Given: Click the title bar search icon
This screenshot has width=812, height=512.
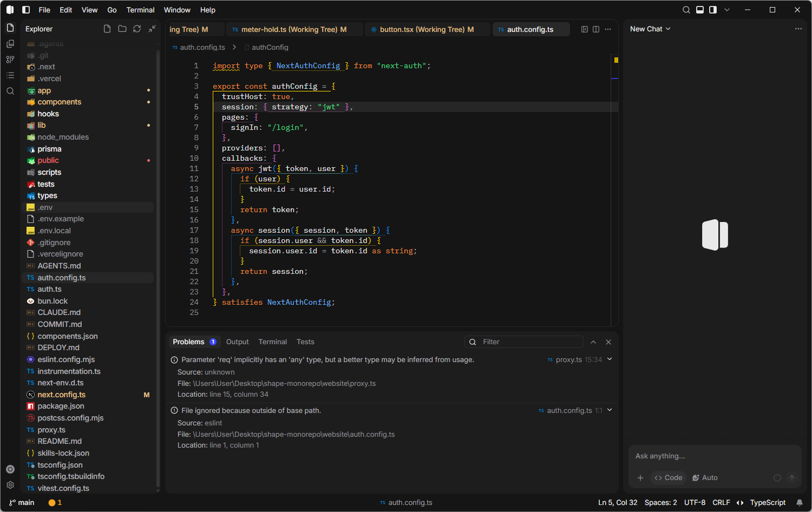Looking at the screenshot, I should (686, 10).
